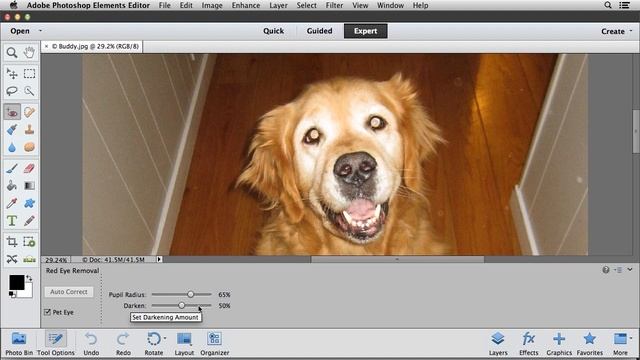Select the Type tool

click(x=12, y=221)
